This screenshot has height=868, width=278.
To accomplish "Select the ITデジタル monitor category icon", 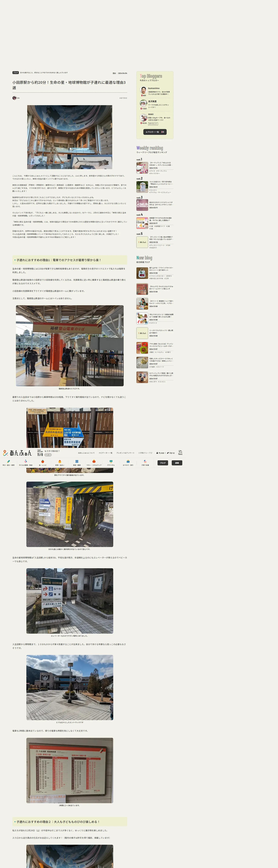I will [111, 463].
